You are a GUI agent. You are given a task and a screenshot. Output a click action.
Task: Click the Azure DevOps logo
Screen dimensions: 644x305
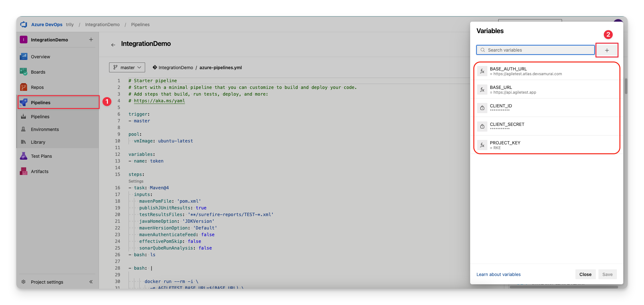(24, 24)
